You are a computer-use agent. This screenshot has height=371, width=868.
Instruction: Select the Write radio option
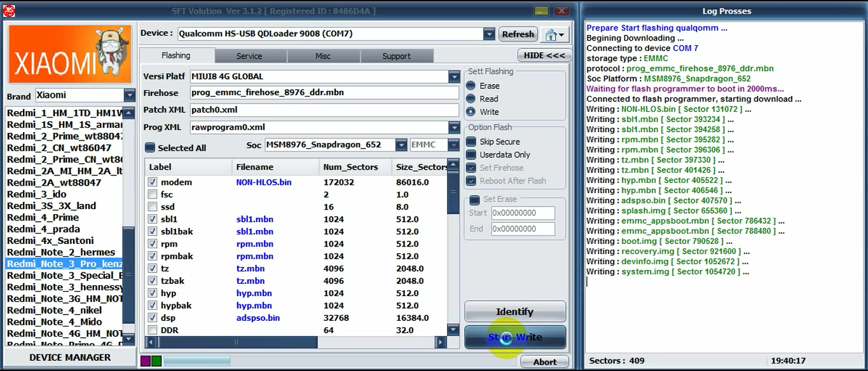(x=471, y=112)
